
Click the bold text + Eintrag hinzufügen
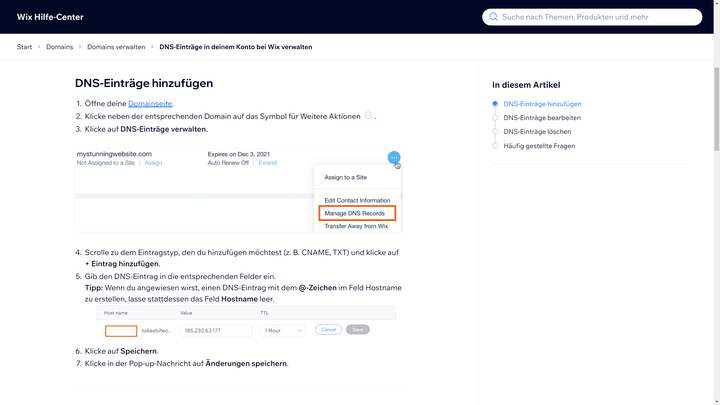coord(122,264)
